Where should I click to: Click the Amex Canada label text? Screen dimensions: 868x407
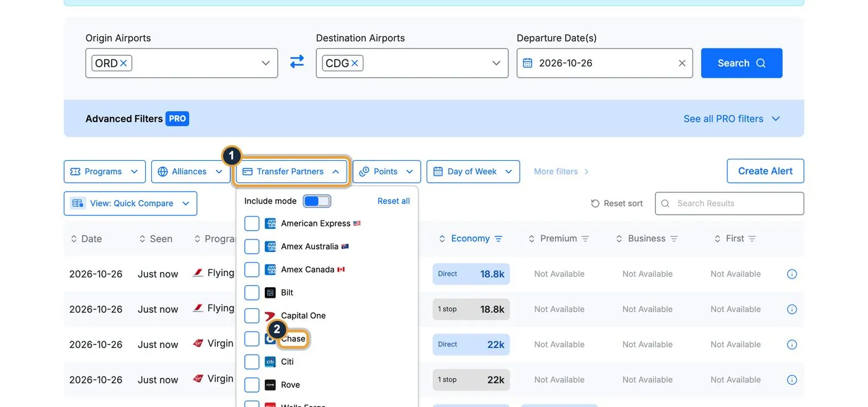(x=308, y=269)
